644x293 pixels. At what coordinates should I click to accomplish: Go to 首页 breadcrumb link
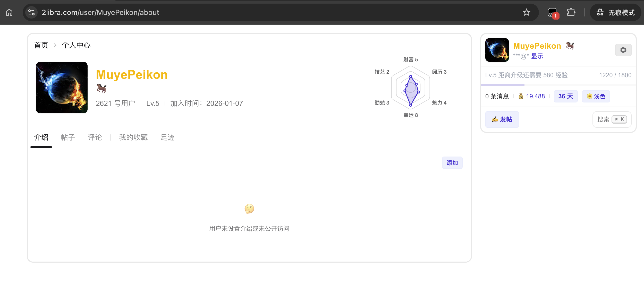(41, 45)
